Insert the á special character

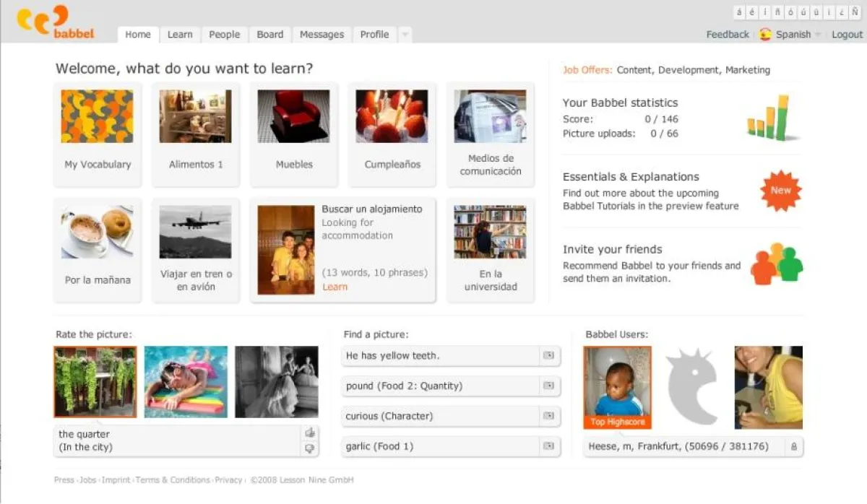739,12
